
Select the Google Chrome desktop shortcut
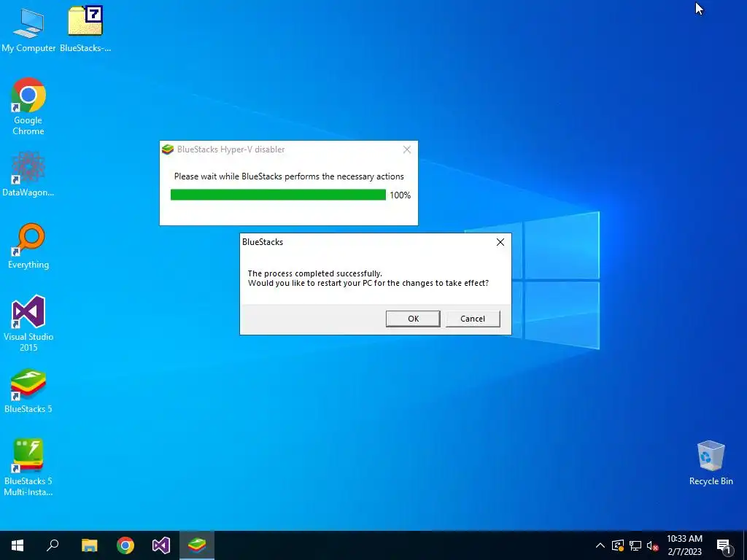pos(28,106)
